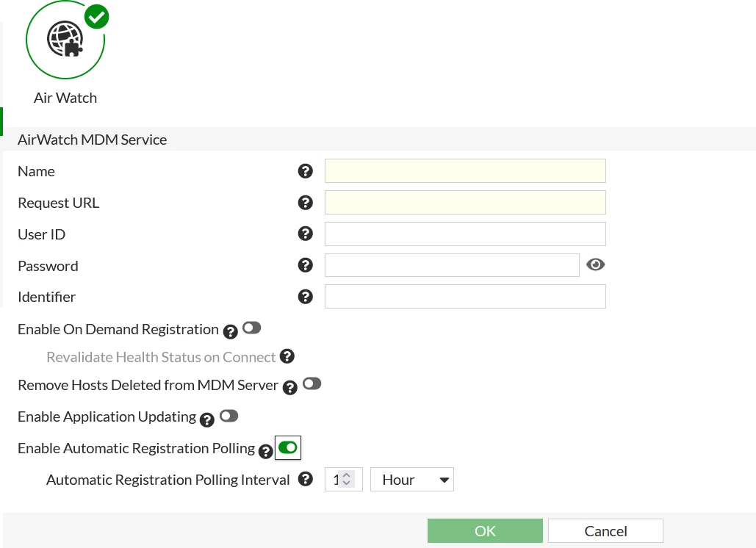Click the User ID input field
The height and width of the screenshot is (548, 756).
tap(465, 234)
